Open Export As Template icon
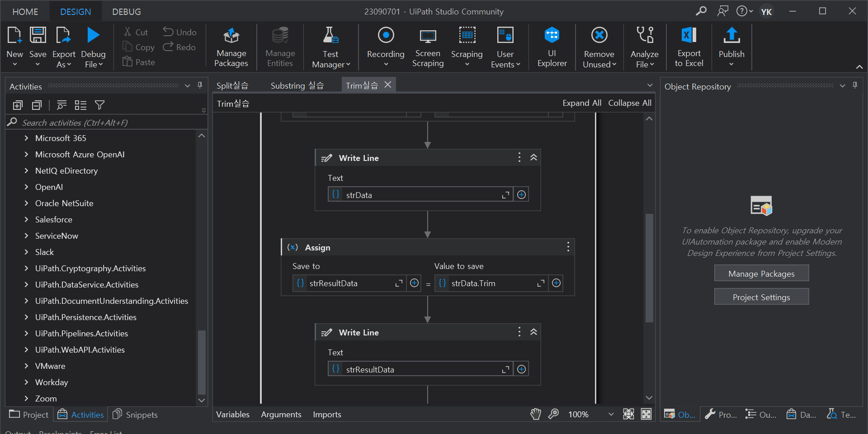 (63, 35)
